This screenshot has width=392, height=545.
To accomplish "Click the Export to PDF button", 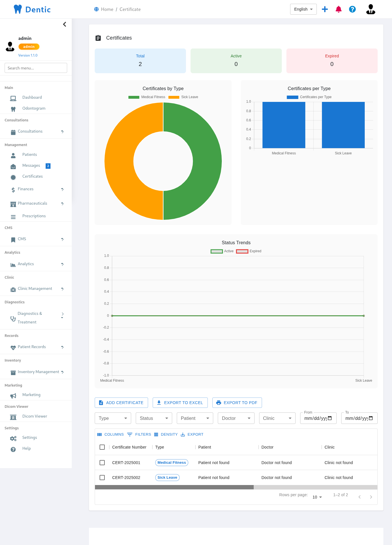I will pyautogui.click(x=237, y=403).
